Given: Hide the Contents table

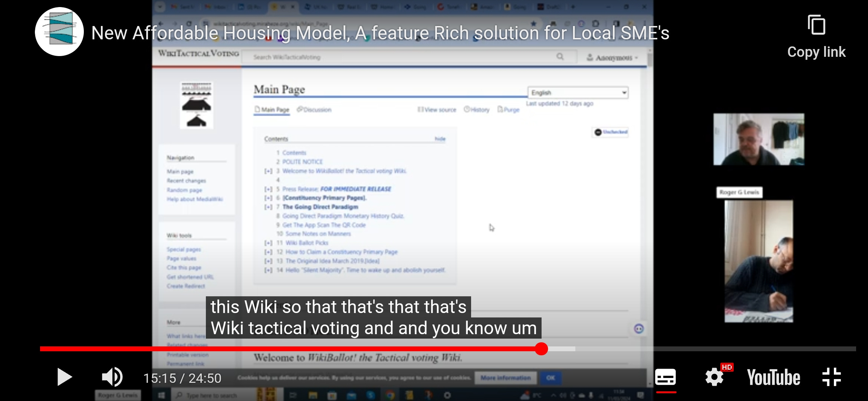Looking at the screenshot, I should [x=440, y=139].
